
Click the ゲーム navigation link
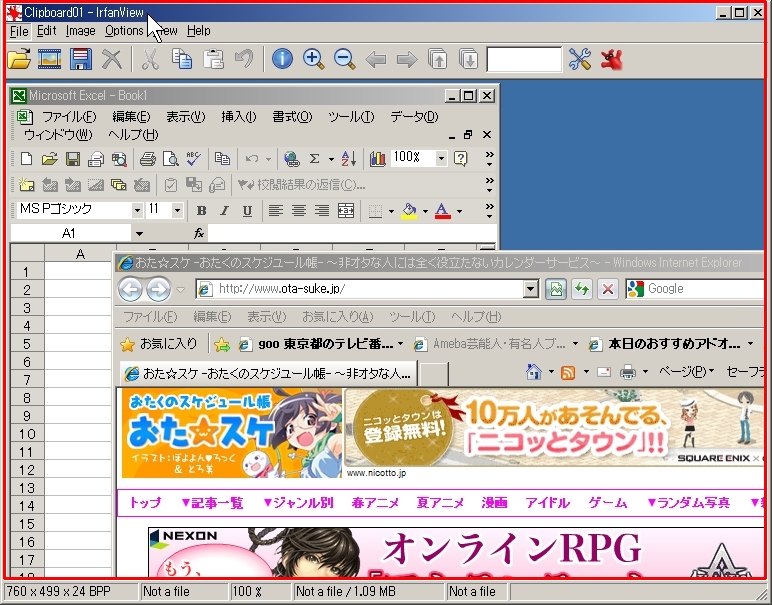[x=608, y=503]
